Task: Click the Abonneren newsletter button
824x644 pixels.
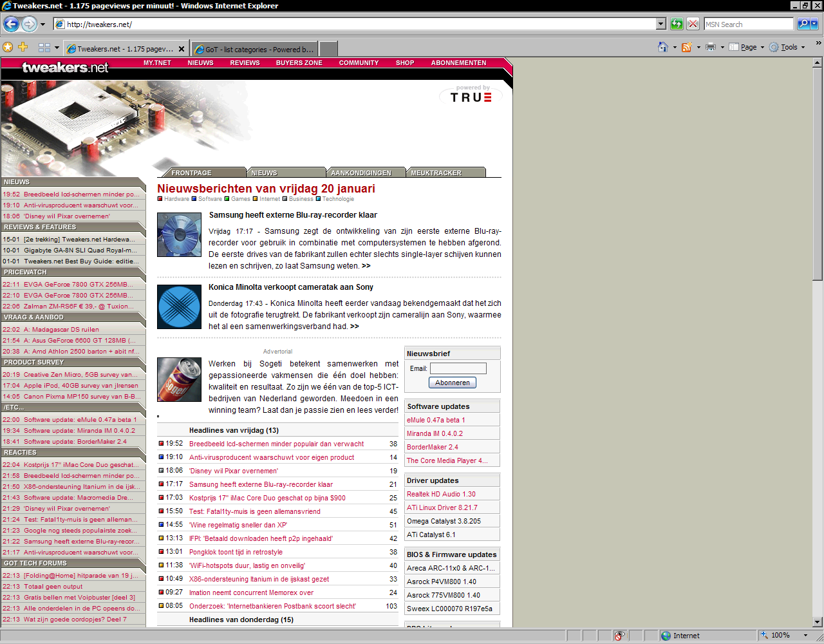Action: tap(453, 383)
